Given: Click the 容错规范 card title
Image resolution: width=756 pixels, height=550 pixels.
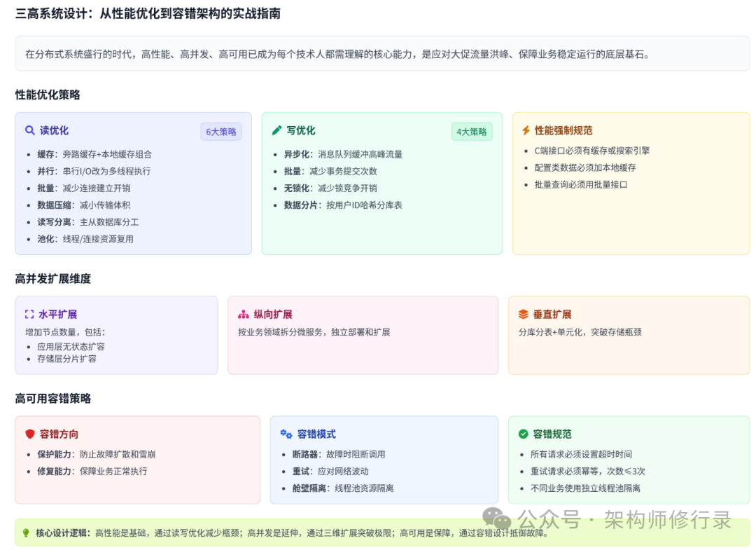Looking at the screenshot, I should pyautogui.click(x=552, y=434).
